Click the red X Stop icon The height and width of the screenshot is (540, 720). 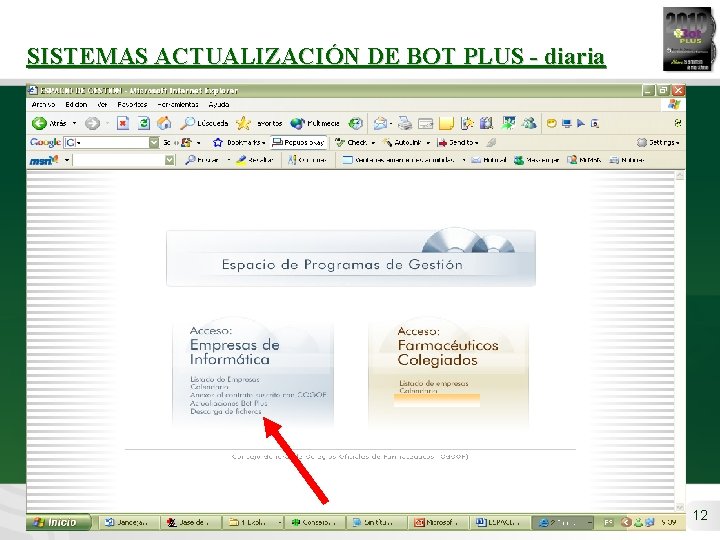(x=123, y=123)
